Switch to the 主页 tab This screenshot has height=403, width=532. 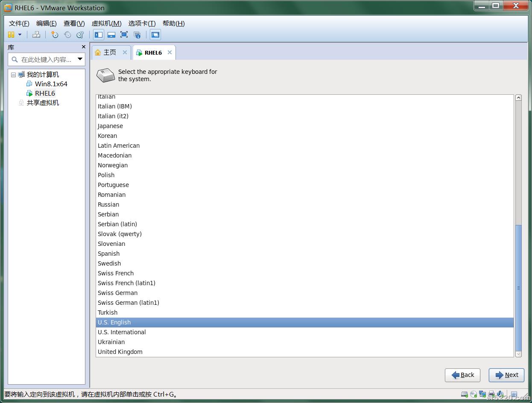click(x=110, y=53)
